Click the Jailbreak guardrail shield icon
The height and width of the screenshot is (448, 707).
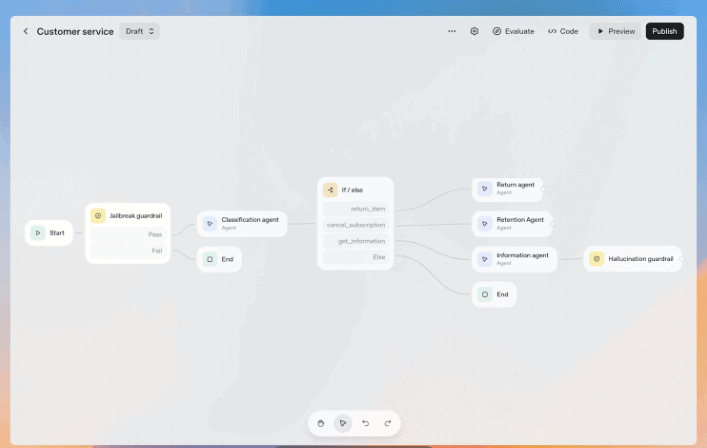point(98,215)
